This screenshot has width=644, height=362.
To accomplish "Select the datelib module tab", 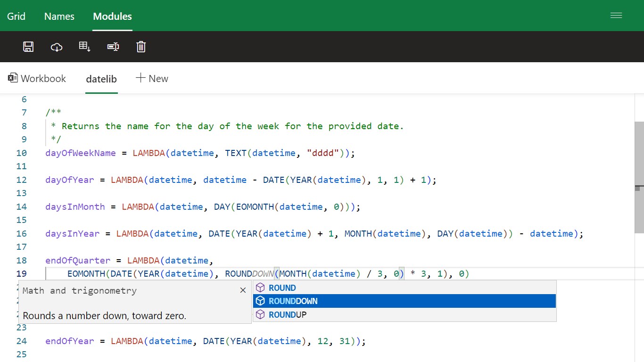I will (x=101, y=79).
